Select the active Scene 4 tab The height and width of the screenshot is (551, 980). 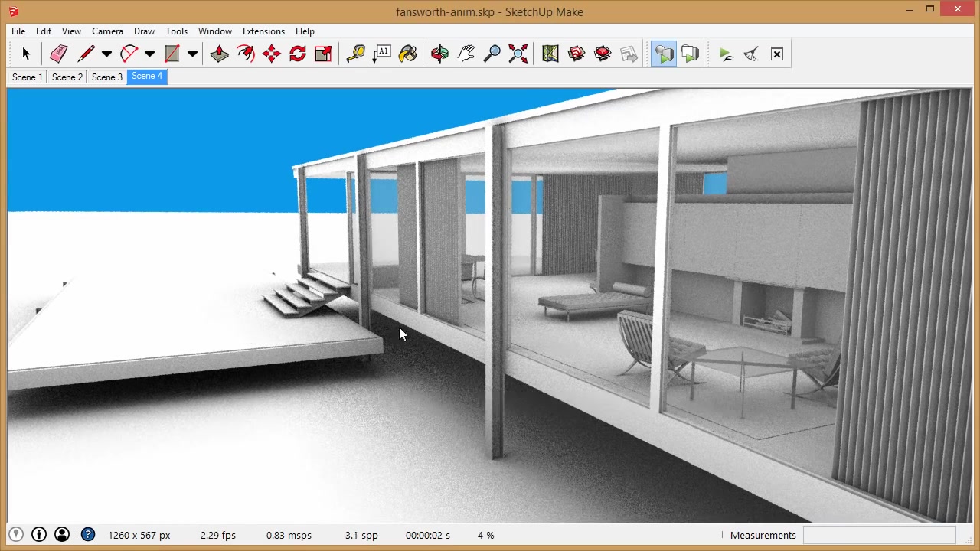point(147,77)
